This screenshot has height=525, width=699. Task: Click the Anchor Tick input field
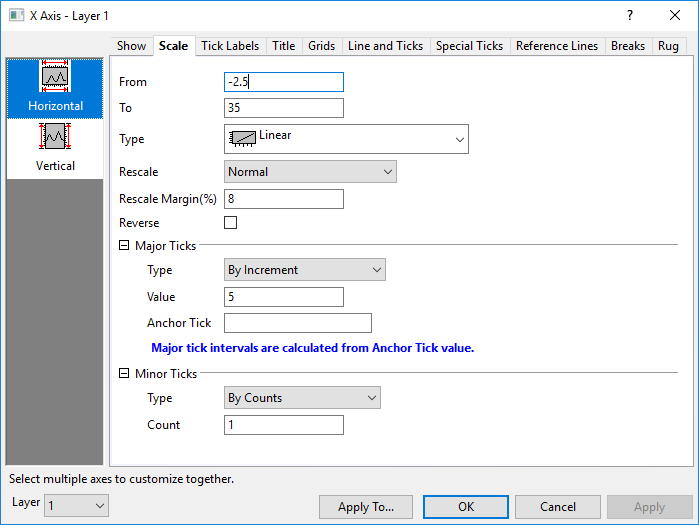coord(298,323)
